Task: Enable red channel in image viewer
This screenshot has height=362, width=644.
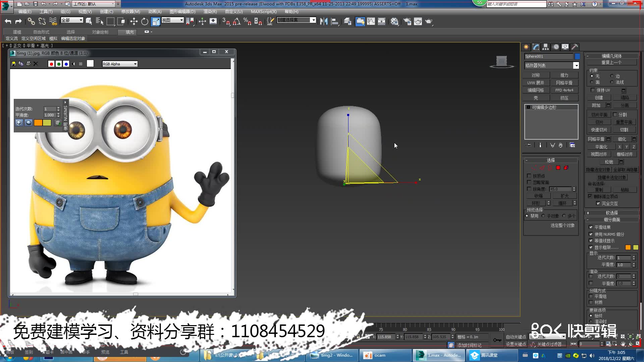Action: click(51, 64)
